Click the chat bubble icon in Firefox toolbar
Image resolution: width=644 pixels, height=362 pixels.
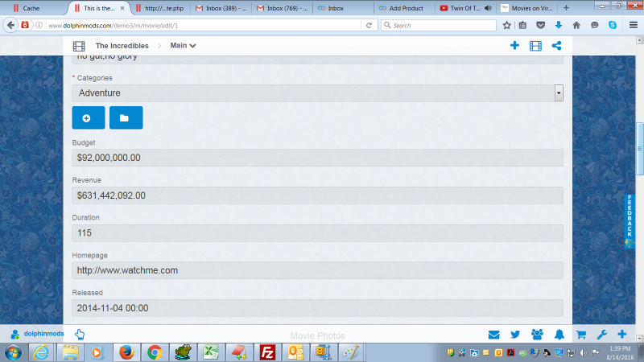594,25
